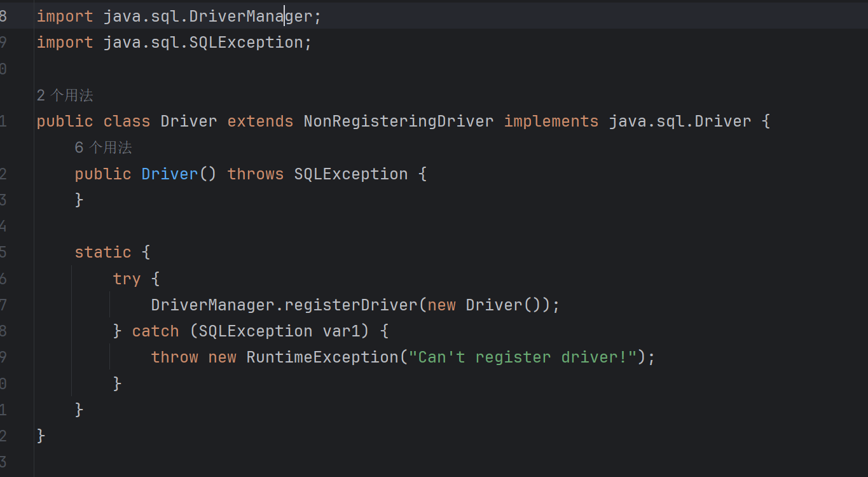Image resolution: width=868 pixels, height=477 pixels.
Task: Click the registerDriver method call
Action: pos(351,305)
